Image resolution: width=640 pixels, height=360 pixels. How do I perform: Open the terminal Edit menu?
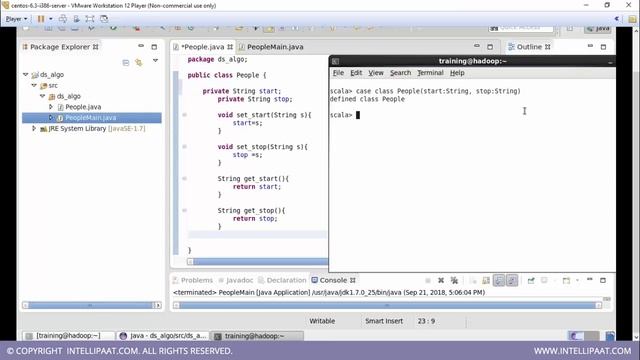tap(356, 73)
